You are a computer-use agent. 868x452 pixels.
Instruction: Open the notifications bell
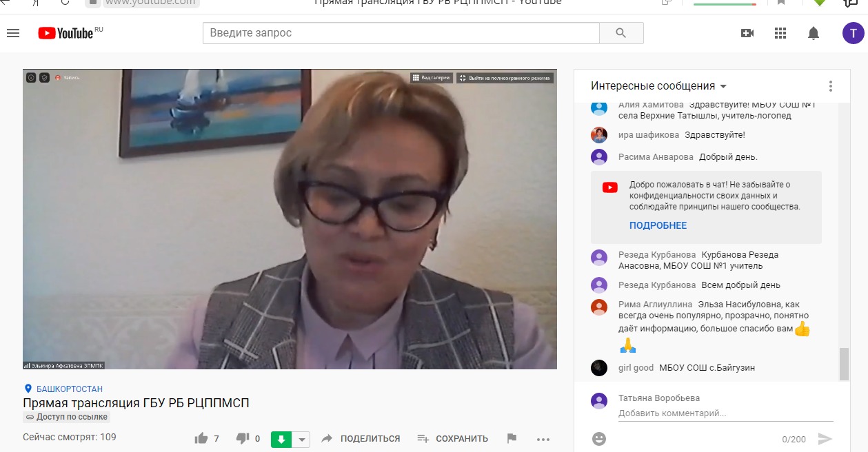point(814,33)
